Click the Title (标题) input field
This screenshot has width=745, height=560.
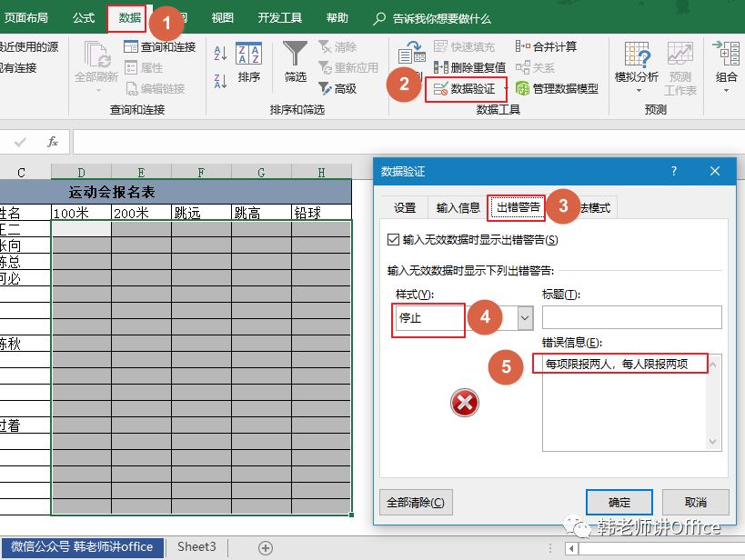(631, 317)
